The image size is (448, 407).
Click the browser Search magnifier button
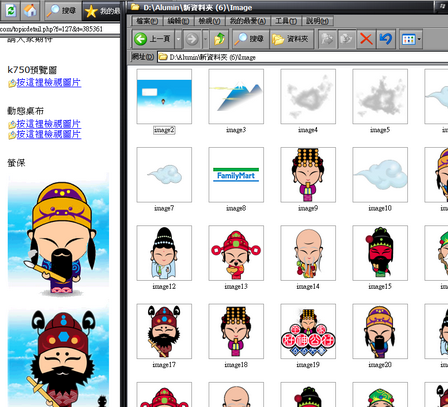(61, 10)
